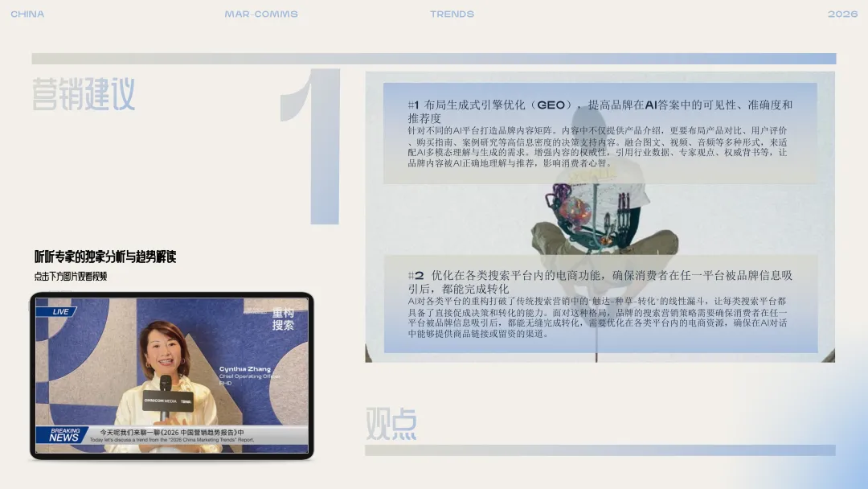Viewport: 868px width, 489px height.
Task: Click the 2026 header label
Action: 842,14
